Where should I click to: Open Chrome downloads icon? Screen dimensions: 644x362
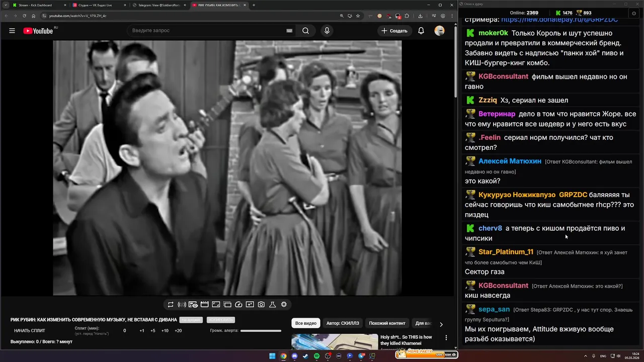(x=421, y=16)
